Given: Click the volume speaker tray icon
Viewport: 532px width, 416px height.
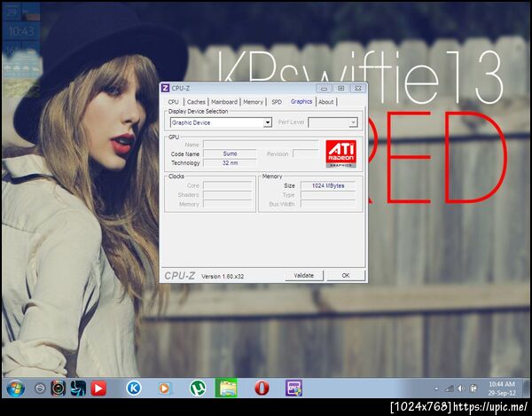Looking at the screenshot, I should click(x=461, y=389).
